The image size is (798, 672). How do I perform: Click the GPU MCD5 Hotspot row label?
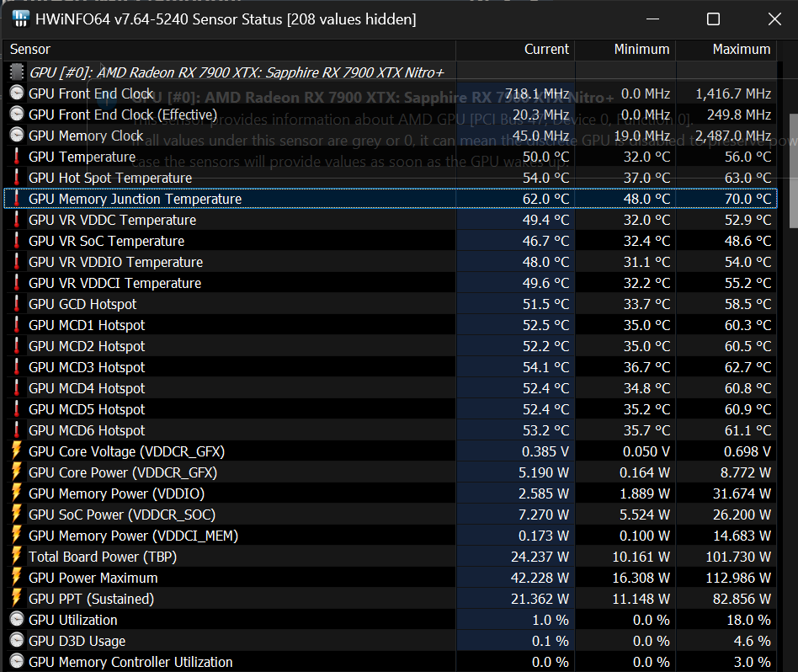[87, 409]
